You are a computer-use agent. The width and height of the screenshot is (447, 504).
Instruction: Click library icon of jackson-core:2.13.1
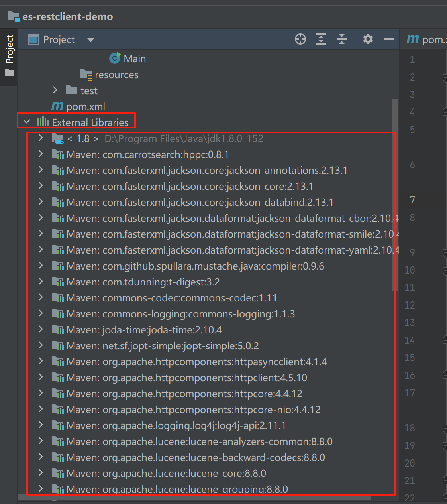pos(58,186)
